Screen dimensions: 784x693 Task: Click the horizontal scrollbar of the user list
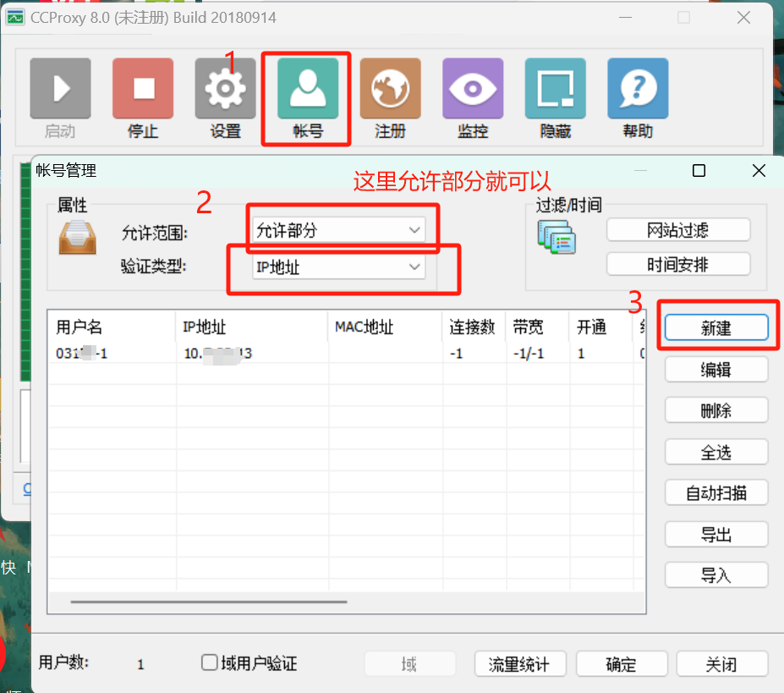pos(209,602)
